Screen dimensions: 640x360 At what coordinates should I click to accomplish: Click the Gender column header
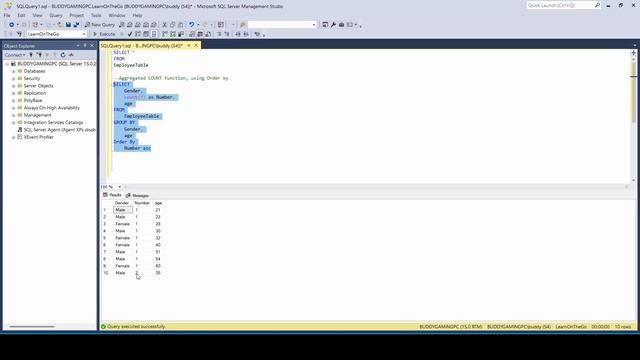pos(122,203)
